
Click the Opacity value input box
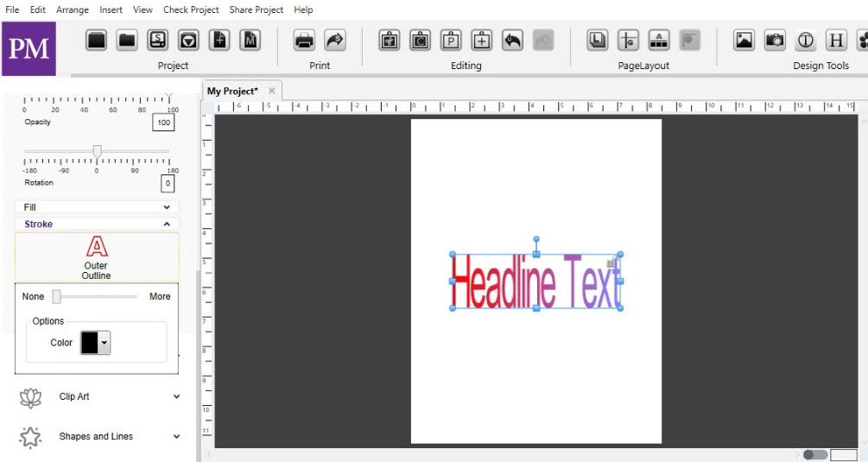163,123
